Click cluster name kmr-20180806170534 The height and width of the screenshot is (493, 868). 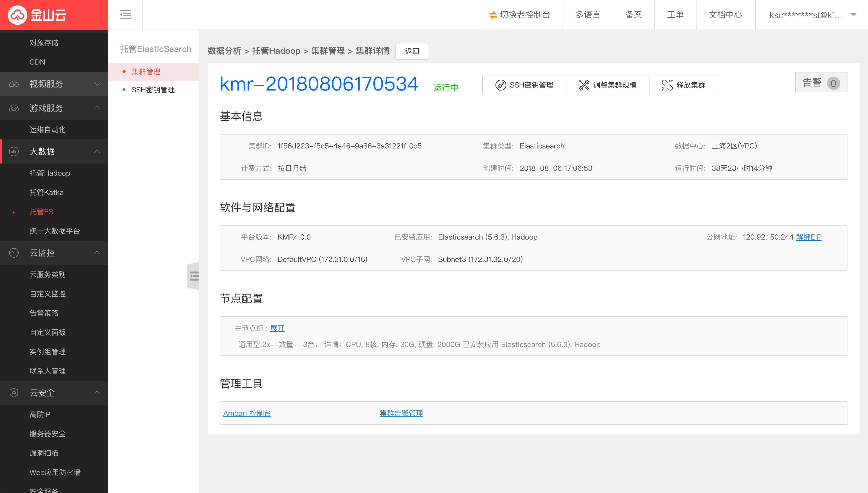tap(319, 84)
